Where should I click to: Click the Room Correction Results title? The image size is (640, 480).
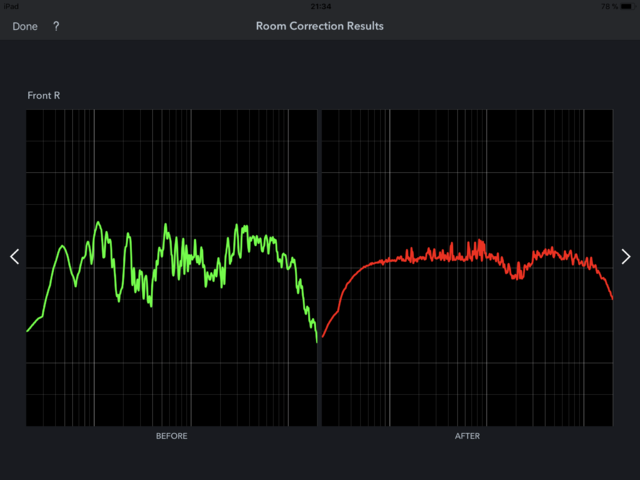(x=320, y=26)
